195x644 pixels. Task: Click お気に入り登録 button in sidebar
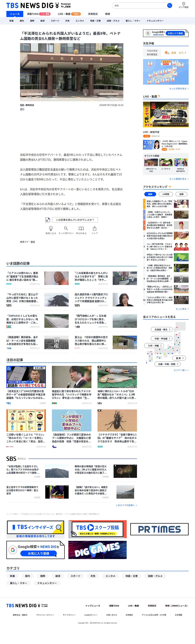[x=175, y=33]
